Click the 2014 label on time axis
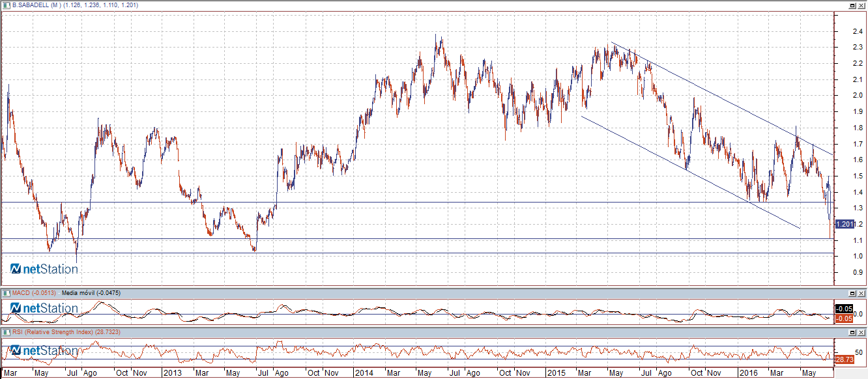The image size is (868, 379). click(x=362, y=374)
